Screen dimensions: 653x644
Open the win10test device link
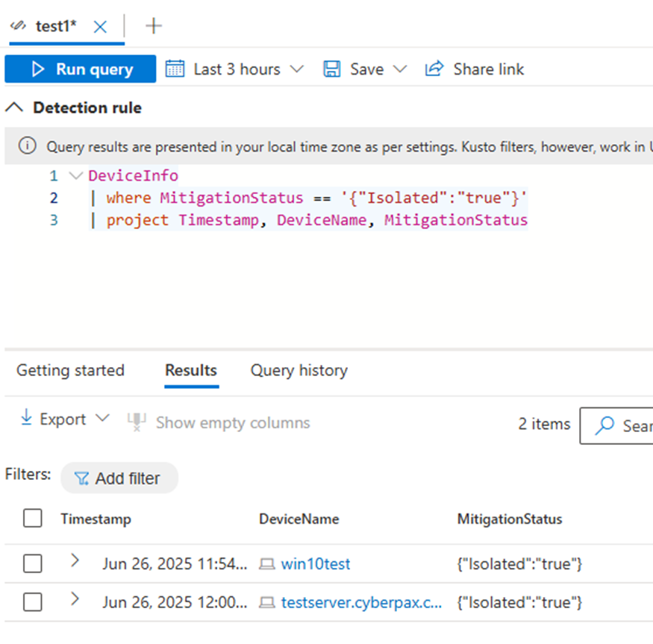315,564
